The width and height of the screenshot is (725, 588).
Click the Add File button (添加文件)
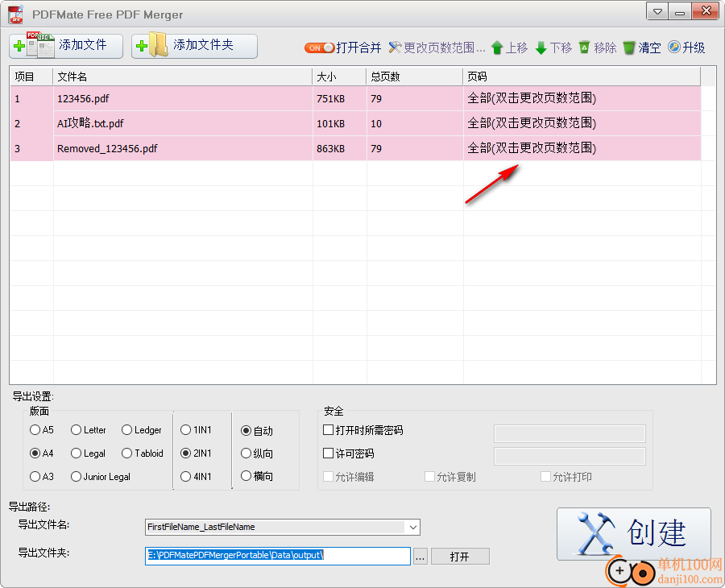(x=66, y=46)
